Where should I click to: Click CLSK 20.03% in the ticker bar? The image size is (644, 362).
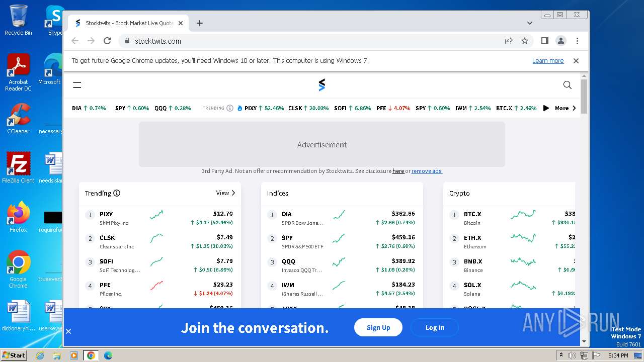(x=308, y=108)
